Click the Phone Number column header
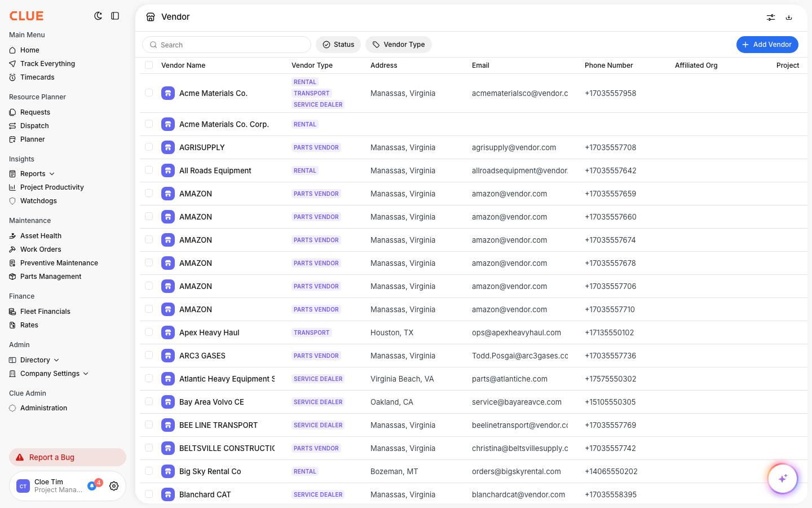 pyautogui.click(x=608, y=65)
